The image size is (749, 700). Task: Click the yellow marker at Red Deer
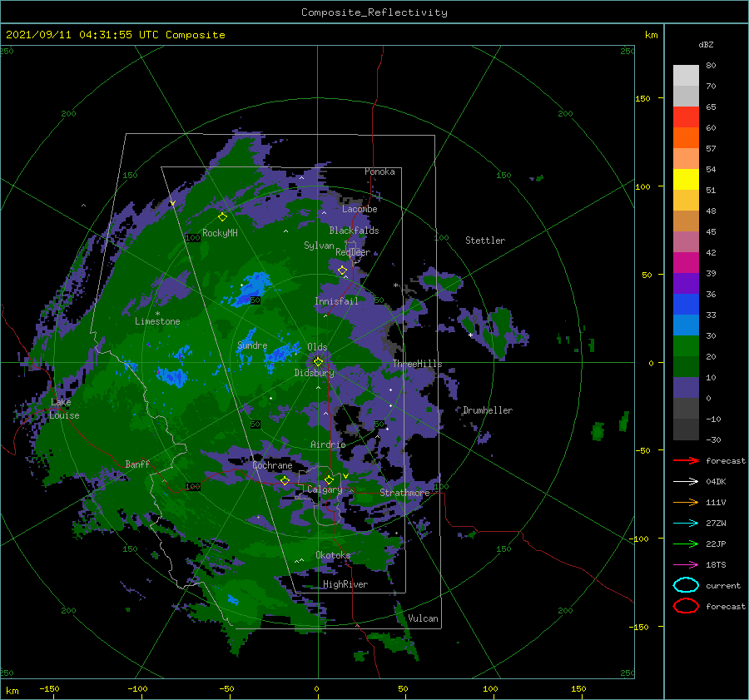pyautogui.click(x=342, y=271)
